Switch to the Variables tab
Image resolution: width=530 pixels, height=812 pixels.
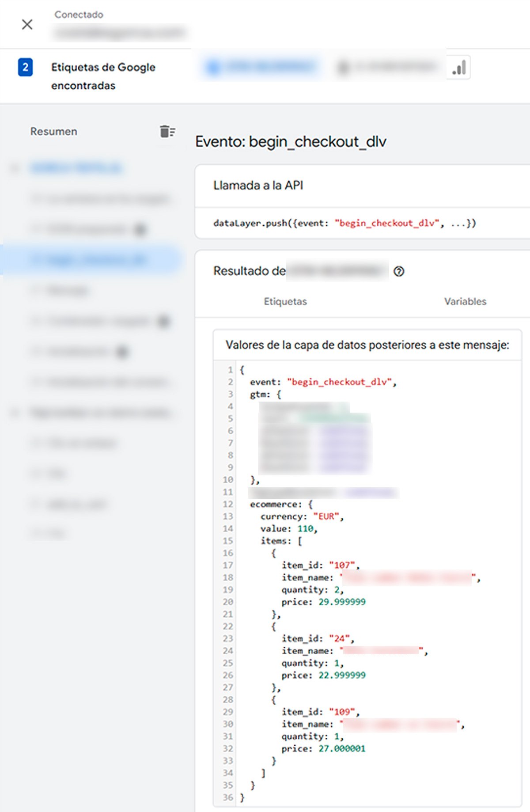(465, 301)
